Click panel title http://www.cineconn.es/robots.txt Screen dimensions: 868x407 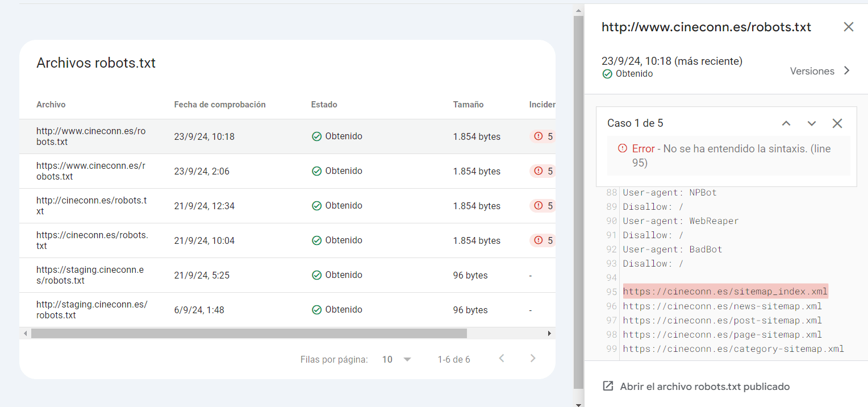[x=706, y=27]
